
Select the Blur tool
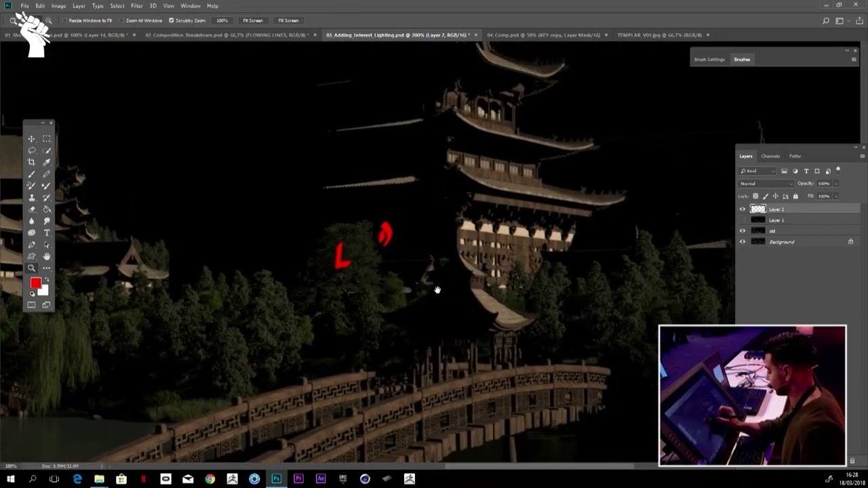point(31,221)
